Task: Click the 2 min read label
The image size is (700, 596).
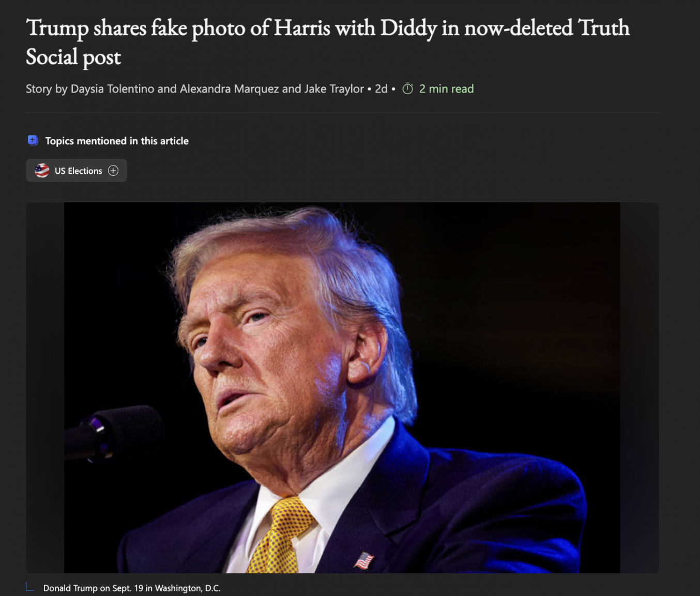Action: 446,89
